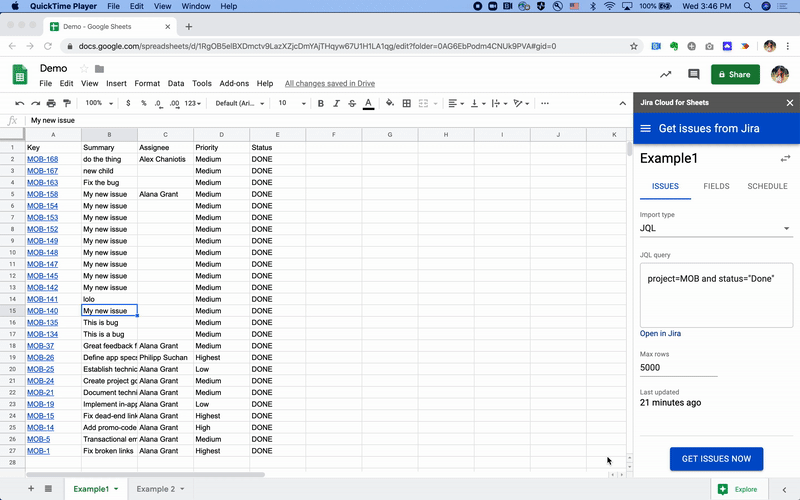Click the move-to-folder icon
The image size is (800, 500).
[99, 69]
